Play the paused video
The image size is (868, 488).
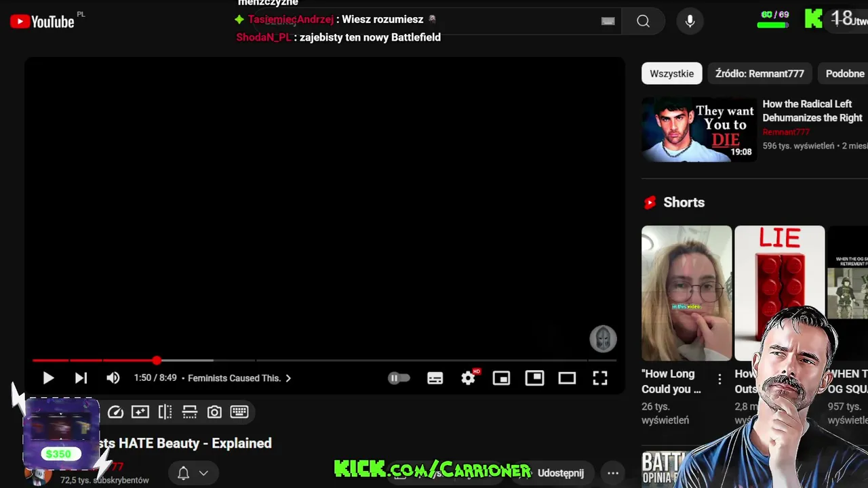click(x=48, y=378)
